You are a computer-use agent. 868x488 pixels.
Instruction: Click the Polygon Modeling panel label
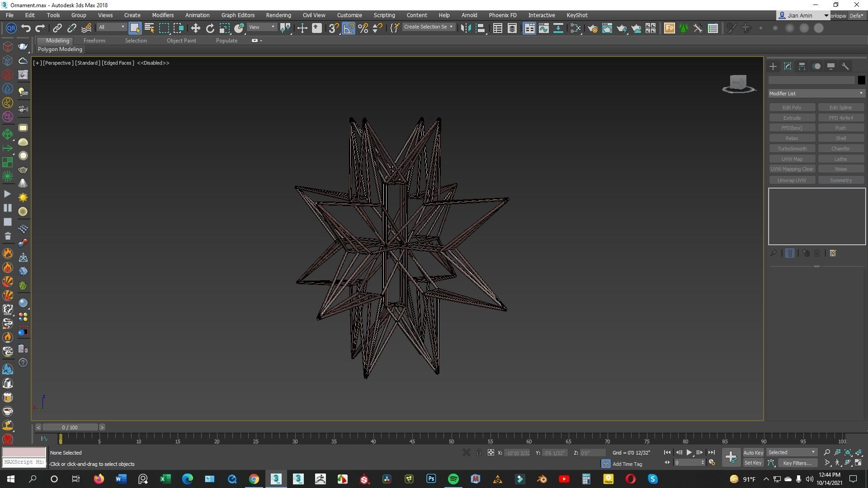click(60, 49)
